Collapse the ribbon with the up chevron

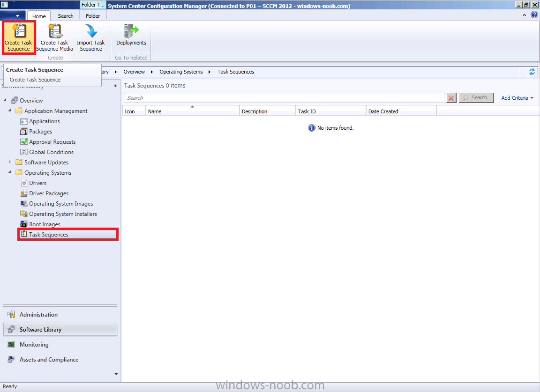[524, 15]
